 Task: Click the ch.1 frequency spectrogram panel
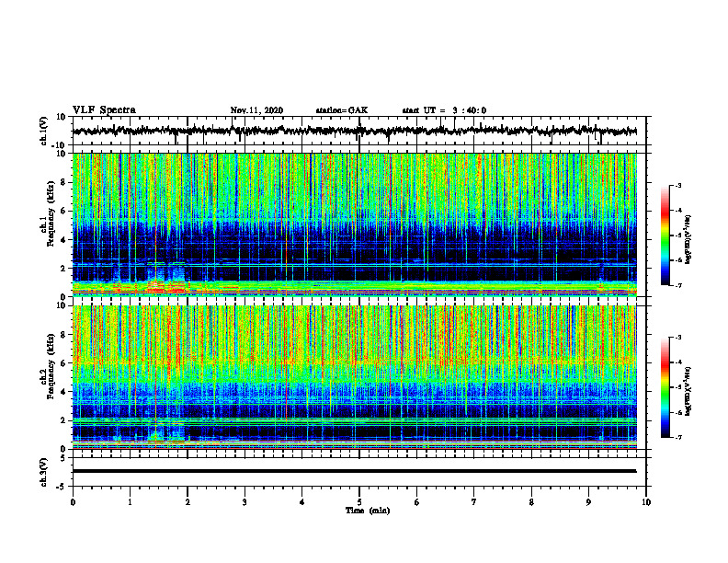(355, 224)
